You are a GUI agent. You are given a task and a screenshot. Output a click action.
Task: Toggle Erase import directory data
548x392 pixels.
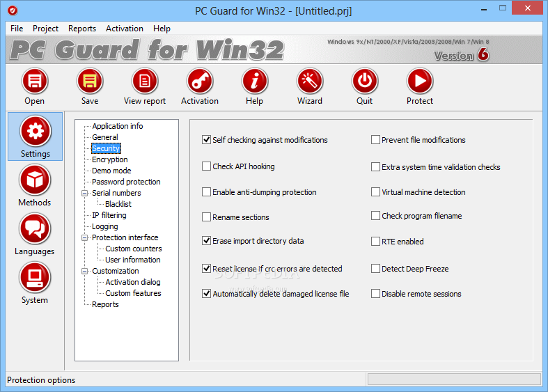pos(206,241)
